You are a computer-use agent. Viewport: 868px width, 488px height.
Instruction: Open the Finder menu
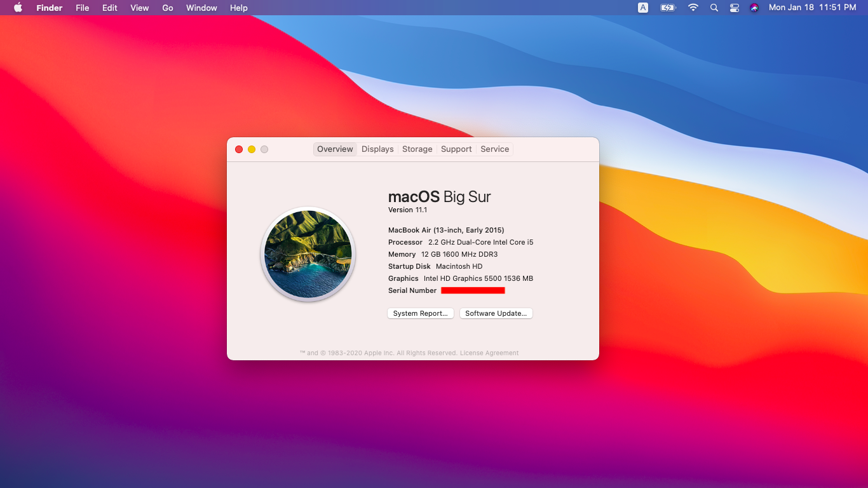49,8
